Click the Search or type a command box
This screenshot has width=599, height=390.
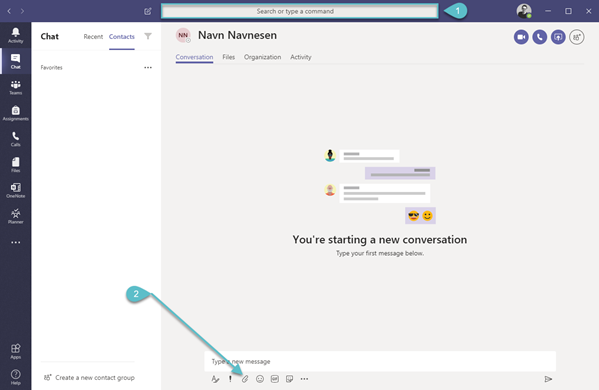[300, 11]
